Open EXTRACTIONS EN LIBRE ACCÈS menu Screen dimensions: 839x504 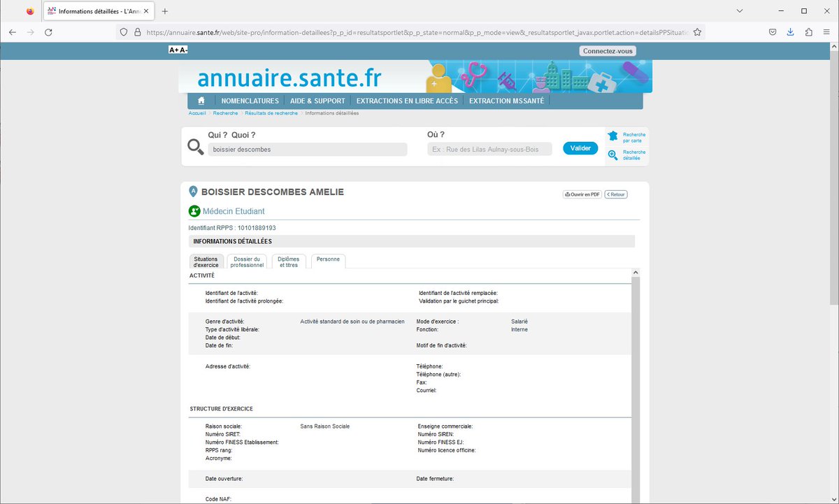tap(407, 101)
